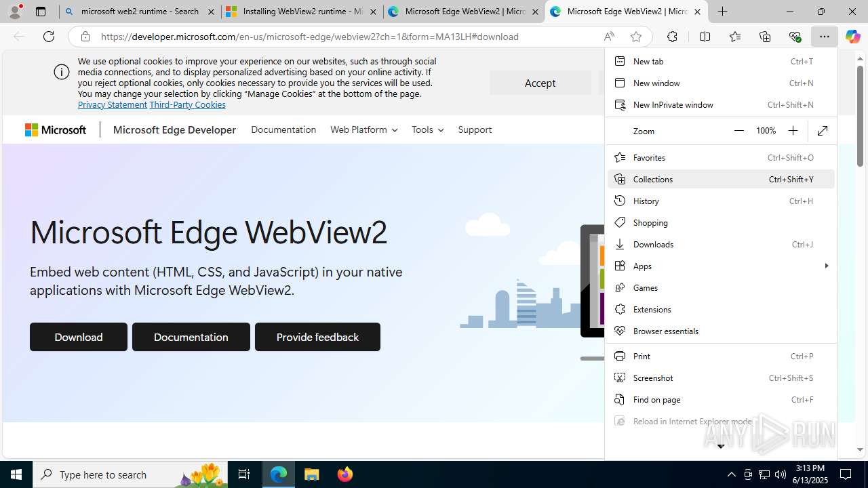Open Task View on the taskbar
868x488 pixels.
(244, 474)
